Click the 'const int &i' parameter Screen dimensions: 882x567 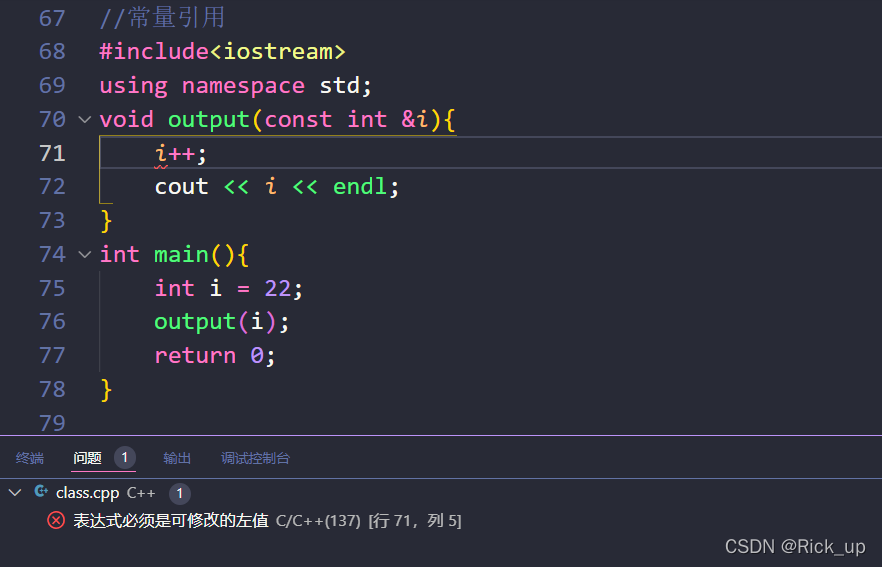[346, 119]
